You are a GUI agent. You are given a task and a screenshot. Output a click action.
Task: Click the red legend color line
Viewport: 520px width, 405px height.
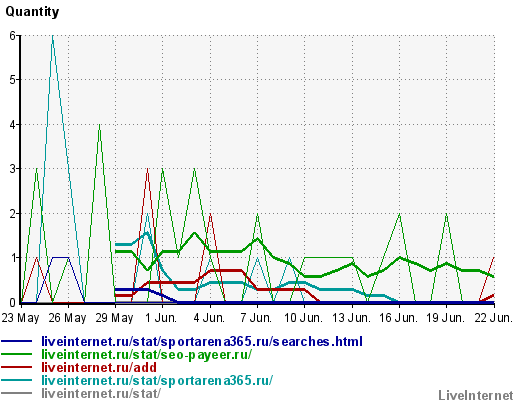click(17, 367)
